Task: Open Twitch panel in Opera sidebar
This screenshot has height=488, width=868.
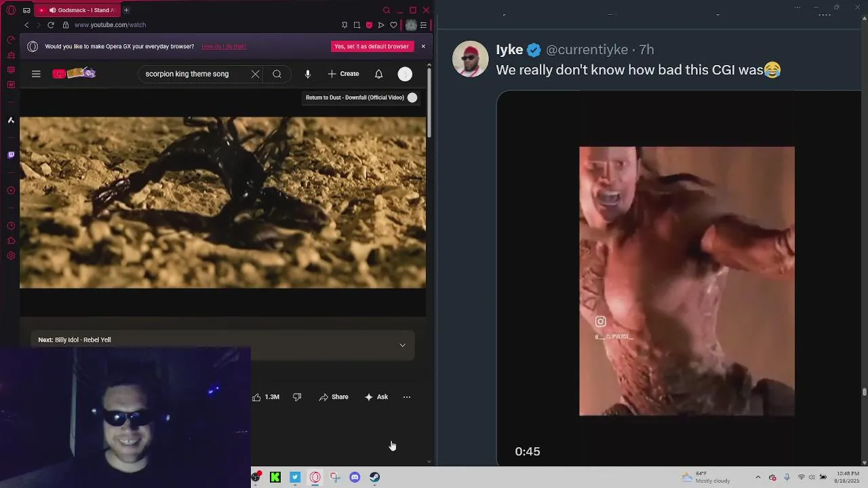Action: pyautogui.click(x=11, y=155)
